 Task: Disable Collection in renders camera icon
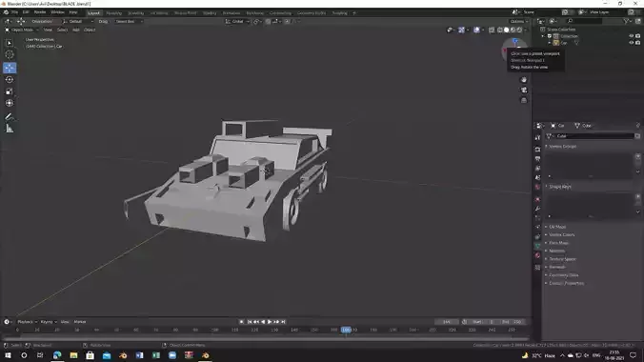click(x=638, y=36)
